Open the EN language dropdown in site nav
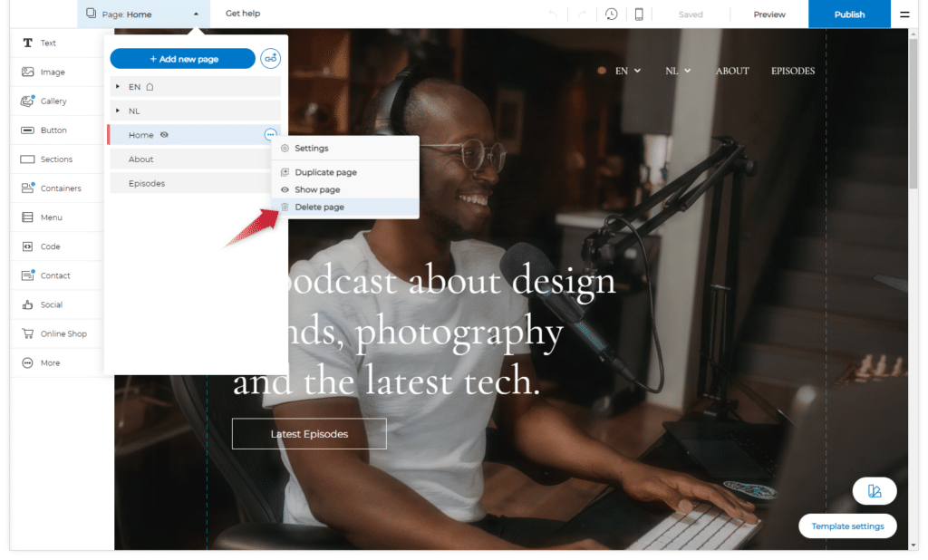 click(627, 71)
